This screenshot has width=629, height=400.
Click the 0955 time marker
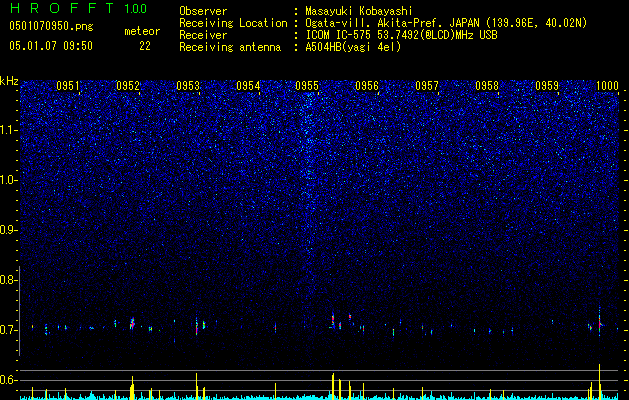307,86
